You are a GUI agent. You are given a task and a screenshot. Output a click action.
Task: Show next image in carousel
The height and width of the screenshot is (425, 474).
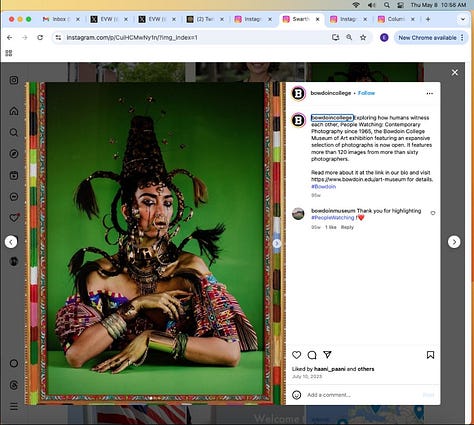pyautogui.click(x=276, y=243)
